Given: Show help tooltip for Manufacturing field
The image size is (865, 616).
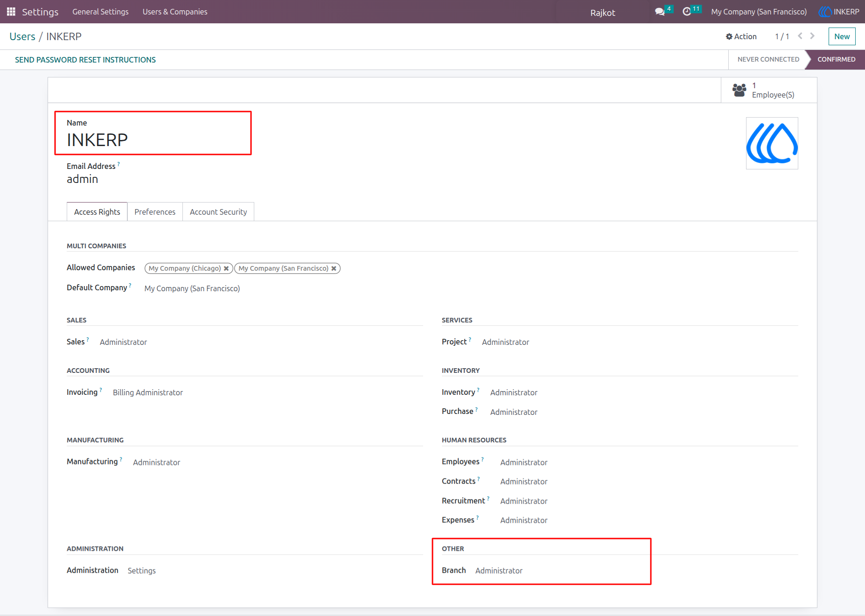Looking at the screenshot, I should pos(121,459).
